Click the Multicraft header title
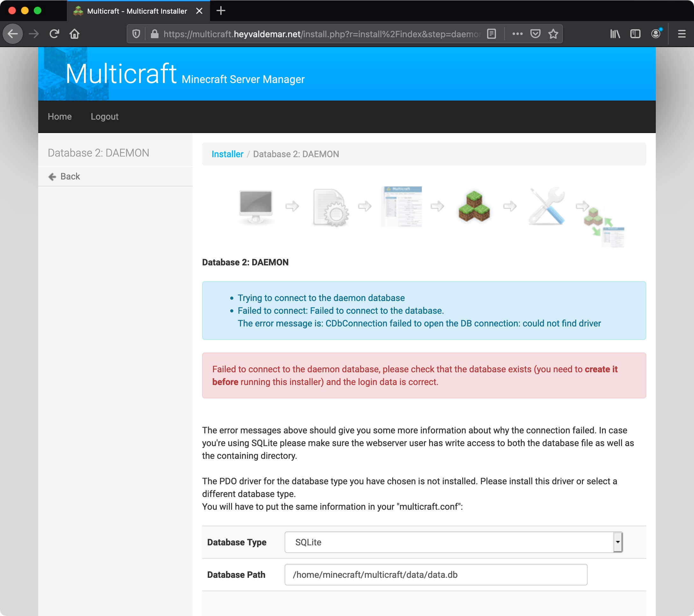 click(x=121, y=73)
